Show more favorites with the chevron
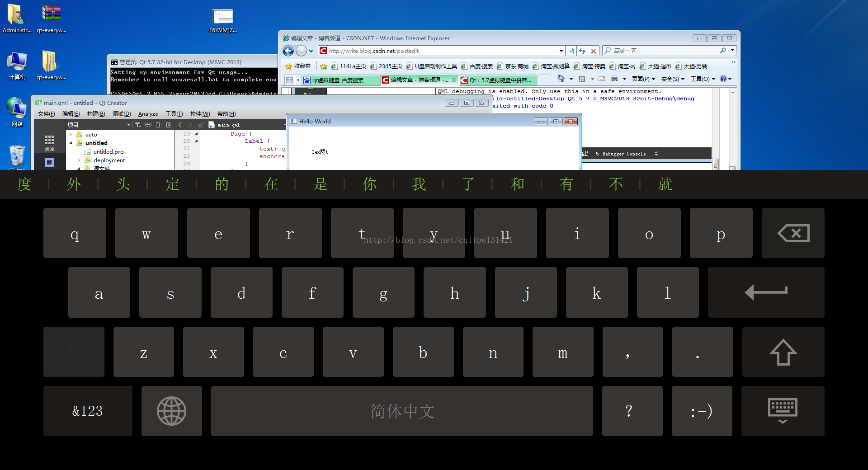868x470 pixels. tap(733, 62)
